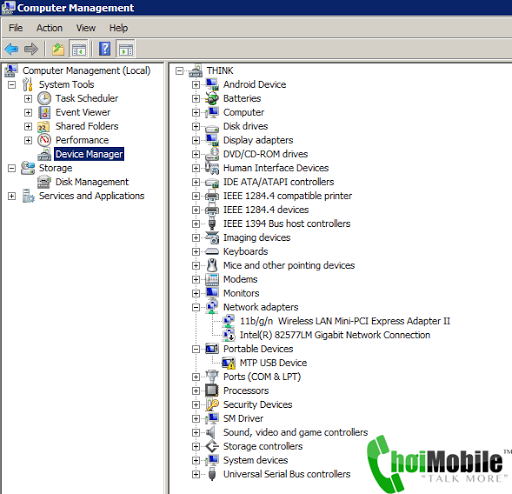The height and width of the screenshot is (494, 512).
Task: Collapse the Network adapters category
Action: pos(196,307)
